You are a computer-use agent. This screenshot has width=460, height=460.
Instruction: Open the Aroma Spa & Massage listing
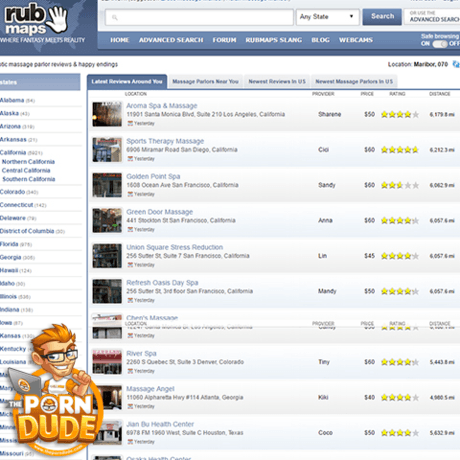click(x=162, y=106)
